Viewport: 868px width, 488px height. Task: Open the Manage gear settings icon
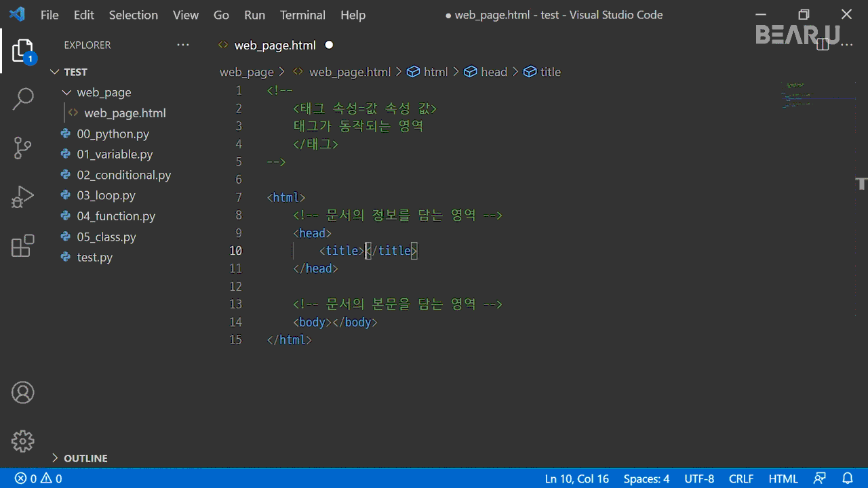tap(22, 441)
